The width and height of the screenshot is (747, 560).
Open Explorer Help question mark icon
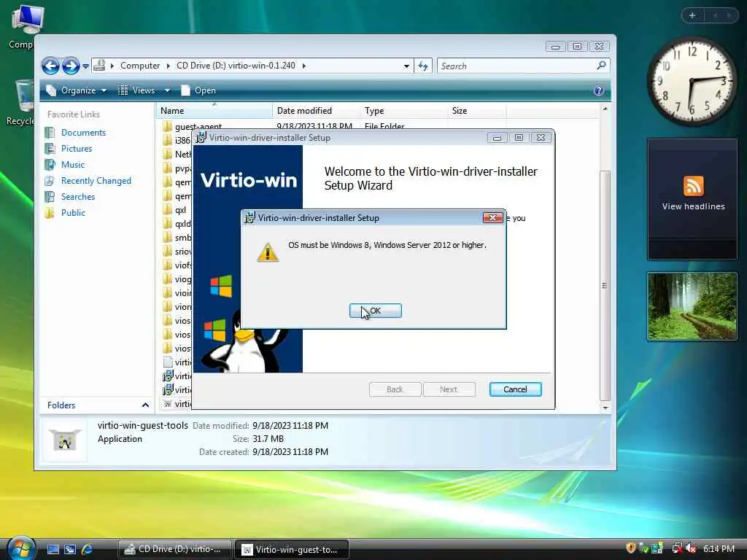[599, 90]
